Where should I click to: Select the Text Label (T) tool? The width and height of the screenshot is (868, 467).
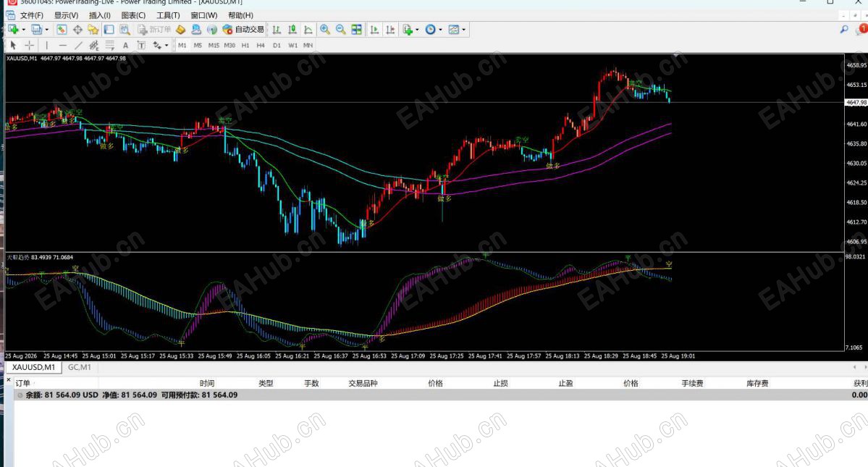point(141,46)
